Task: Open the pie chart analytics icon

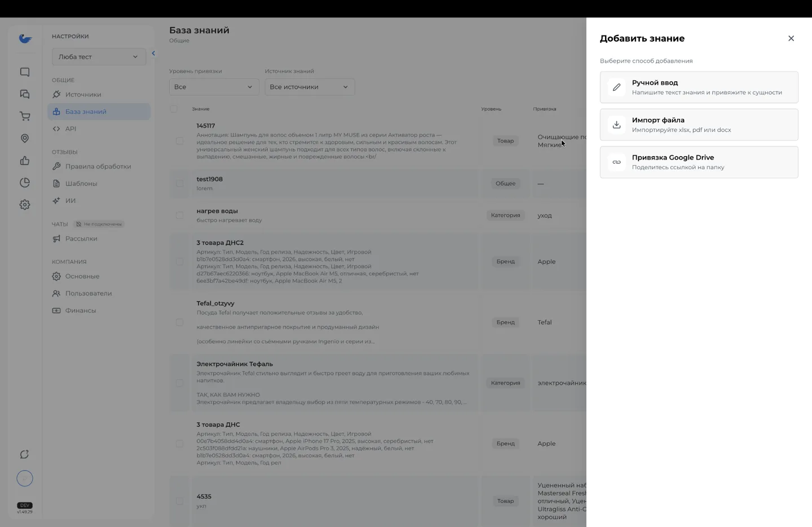Action: click(25, 183)
